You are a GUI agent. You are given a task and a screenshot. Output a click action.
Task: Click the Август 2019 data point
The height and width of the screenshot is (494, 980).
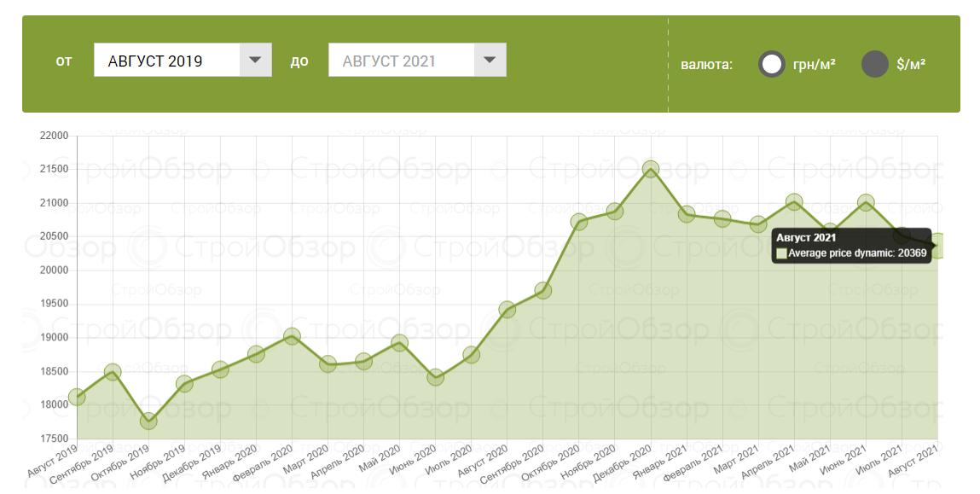(x=77, y=397)
